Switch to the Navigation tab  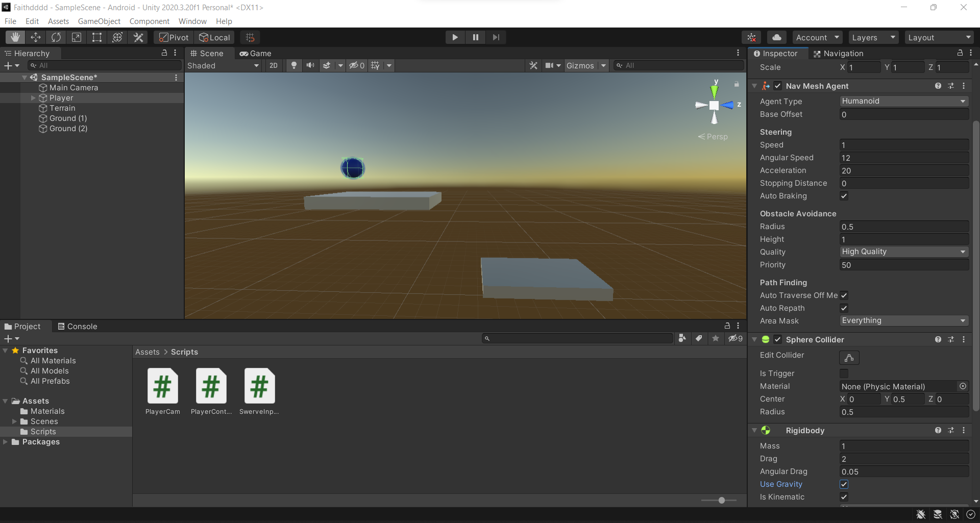click(x=838, y=53)
